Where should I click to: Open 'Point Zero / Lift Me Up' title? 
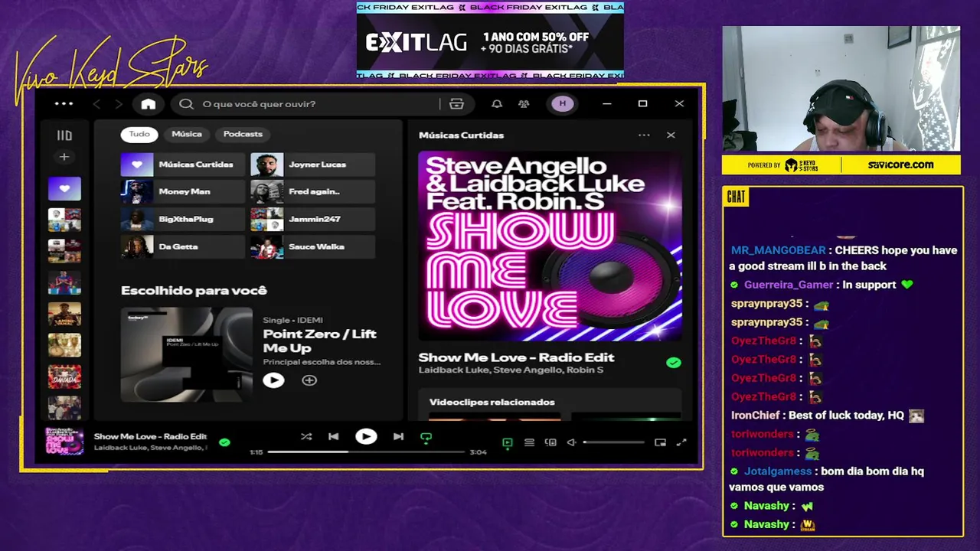320,341
